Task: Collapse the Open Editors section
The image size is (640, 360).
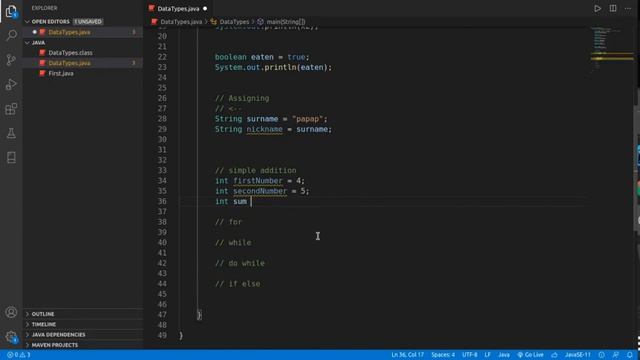Action: click(50, 21)
